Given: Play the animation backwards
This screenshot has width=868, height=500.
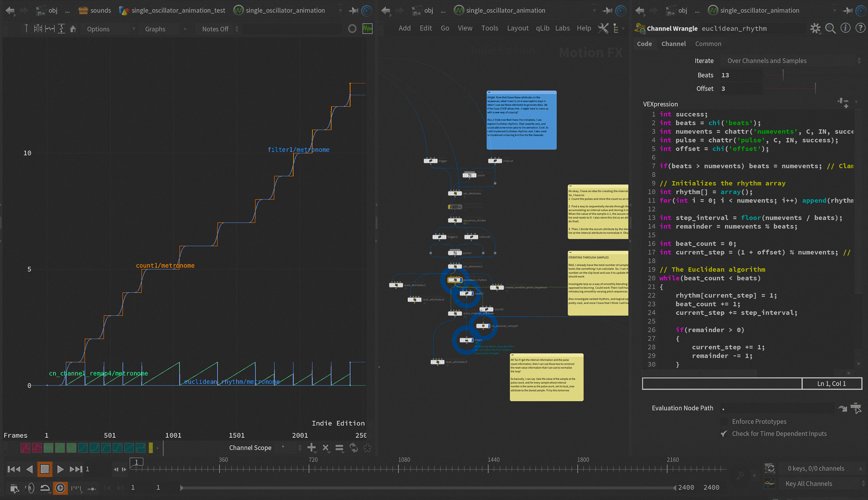Looking at the screenshot, I should [x=29, y=469].
